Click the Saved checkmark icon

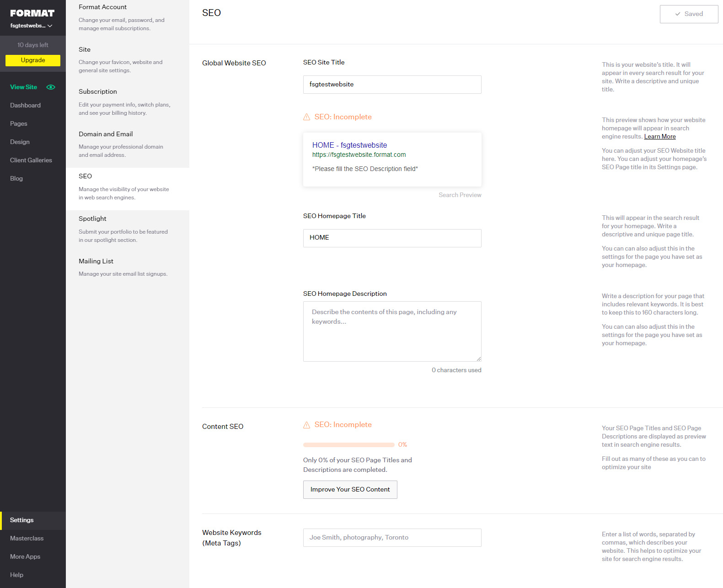677,14
